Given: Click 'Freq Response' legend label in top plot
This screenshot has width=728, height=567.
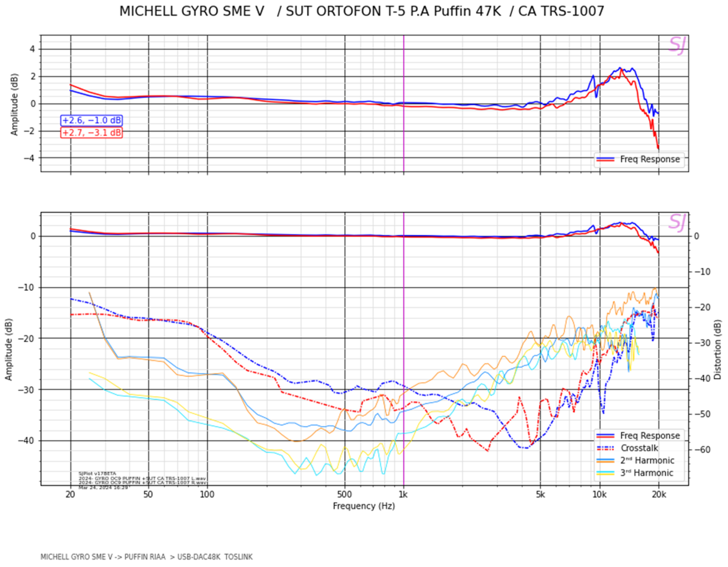Looking at the screenshot, I should coord(650,159).
